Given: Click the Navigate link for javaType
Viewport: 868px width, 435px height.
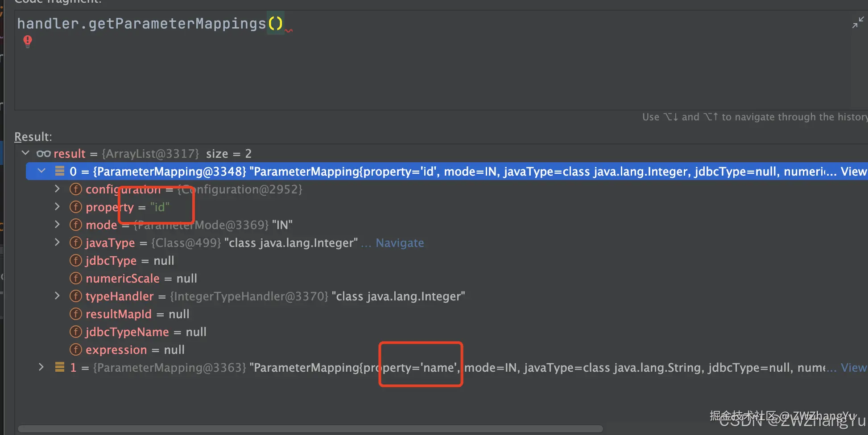Looking at the screenshot, I should [400, 243].
